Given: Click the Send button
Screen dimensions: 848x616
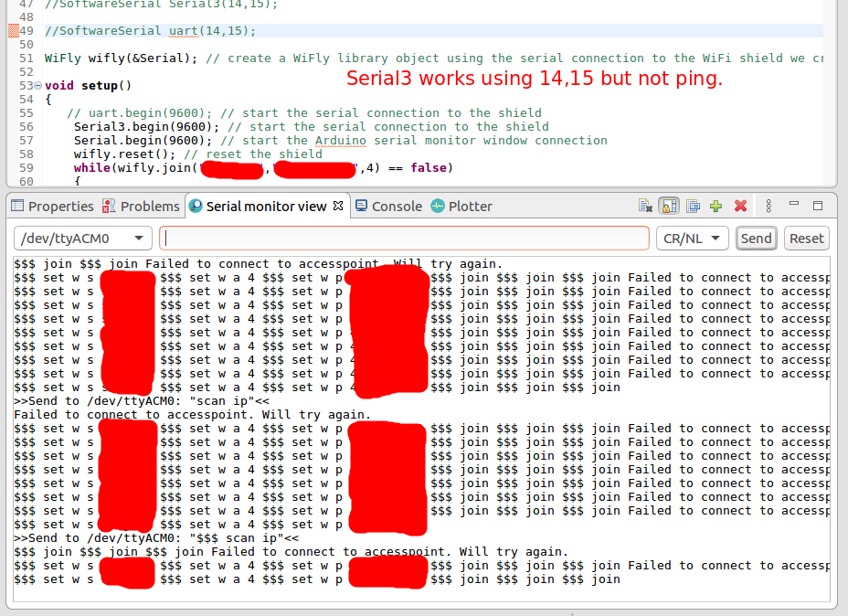Looking at the screenshot, I should click(x=756, y=239).
